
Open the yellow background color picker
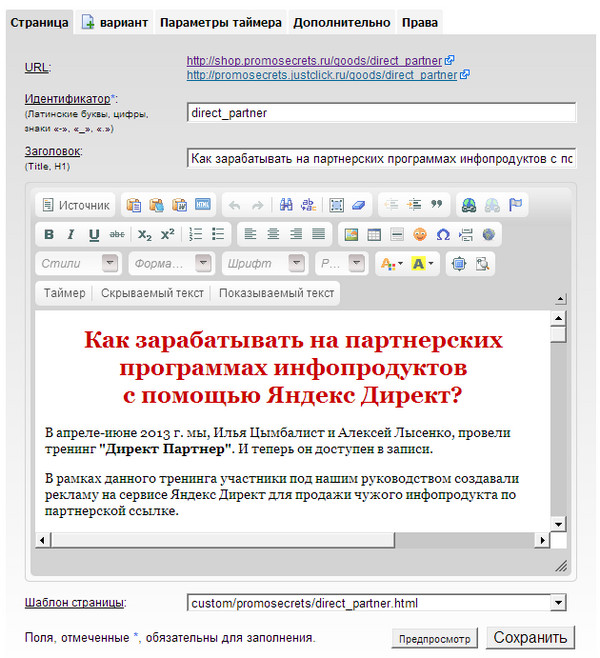[423, 264]
